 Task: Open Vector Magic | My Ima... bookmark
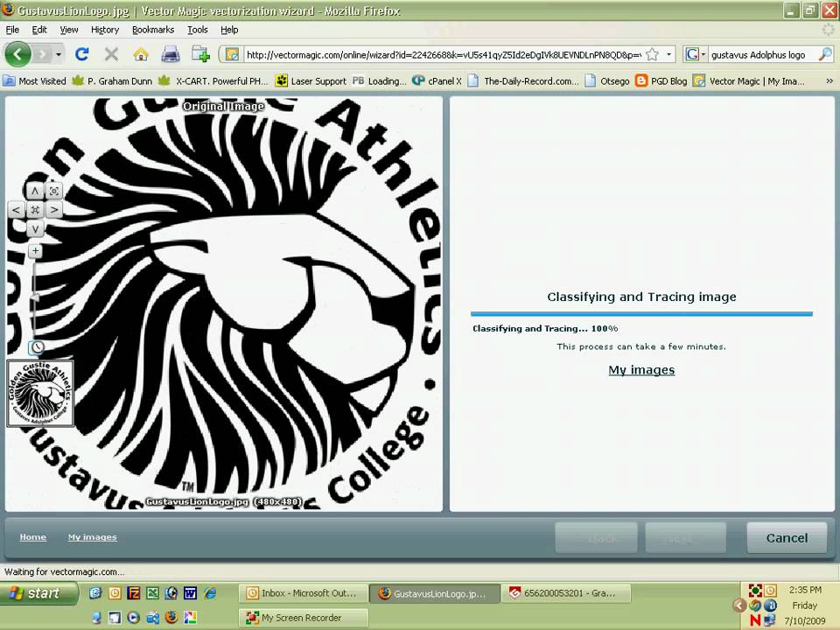[x=749, y=80]
